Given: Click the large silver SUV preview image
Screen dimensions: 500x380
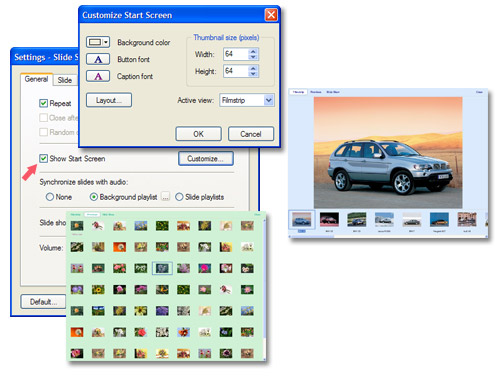Looking at the screenshot, I should (x=388, y=153).
